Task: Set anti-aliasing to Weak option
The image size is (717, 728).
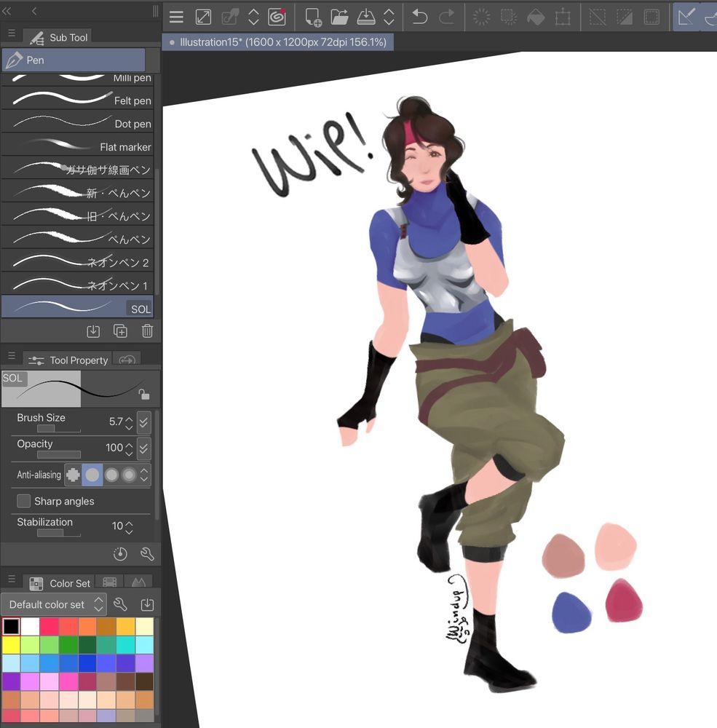Action: pyautogui.click(x=92, y=475)
